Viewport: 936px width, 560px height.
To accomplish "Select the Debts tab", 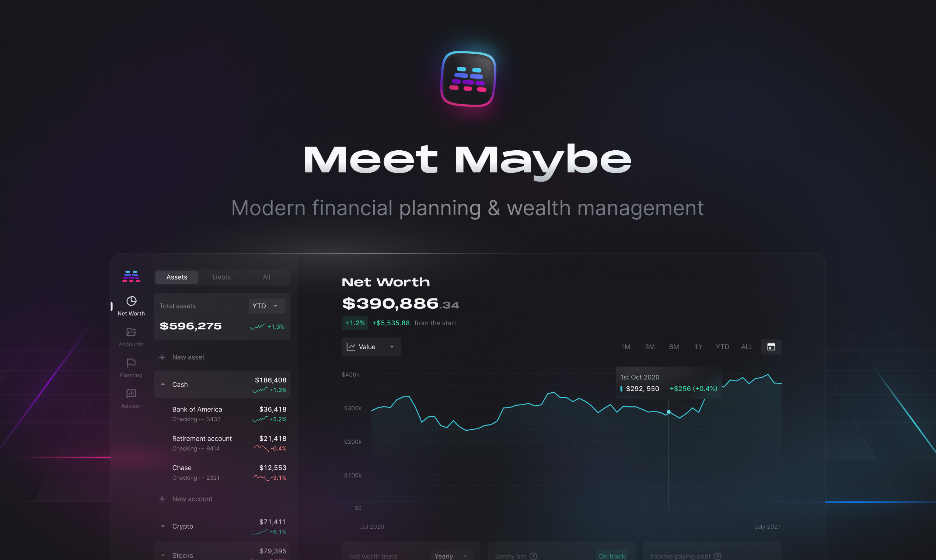I will pos(221,276).
